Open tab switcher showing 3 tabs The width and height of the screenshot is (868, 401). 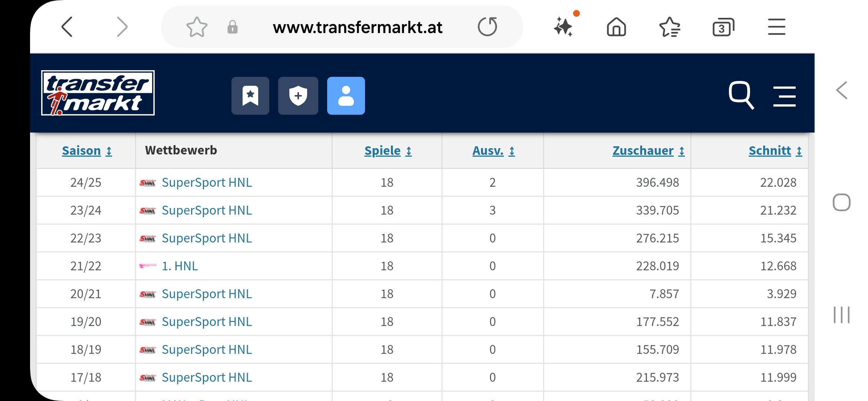pos(723,27)
